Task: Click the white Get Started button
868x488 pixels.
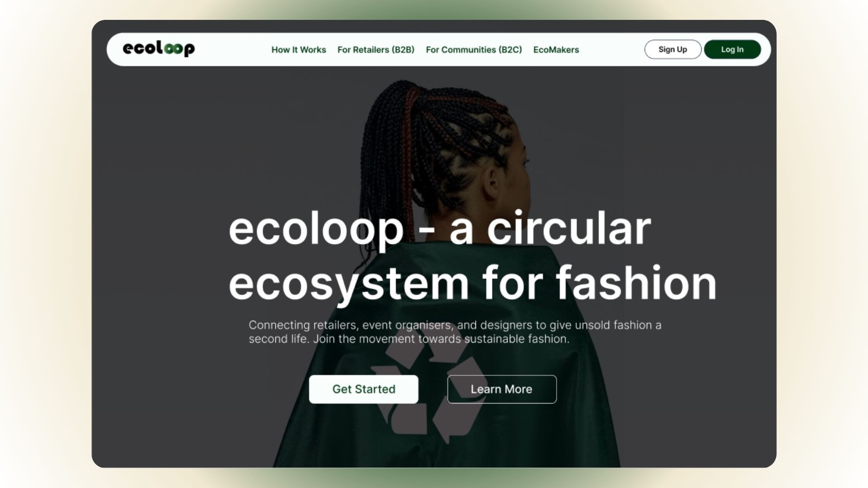Action: (363, 389)
